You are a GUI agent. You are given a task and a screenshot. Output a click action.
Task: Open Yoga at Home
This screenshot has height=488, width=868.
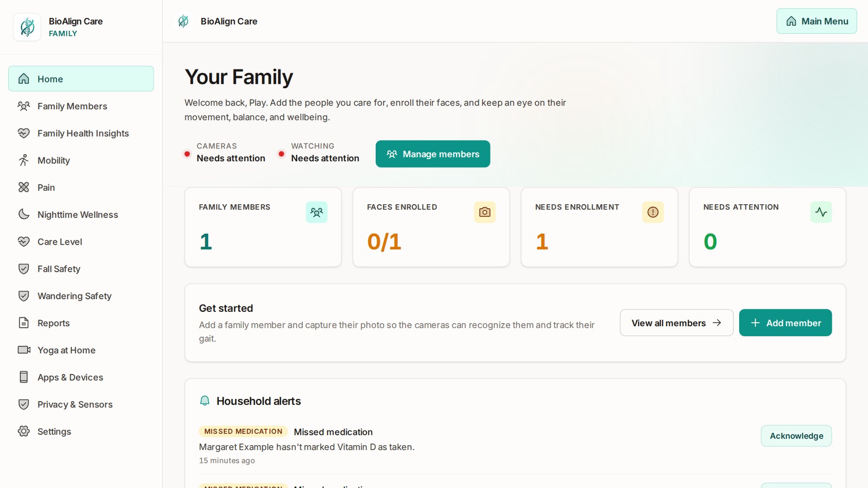click(81, 350)
